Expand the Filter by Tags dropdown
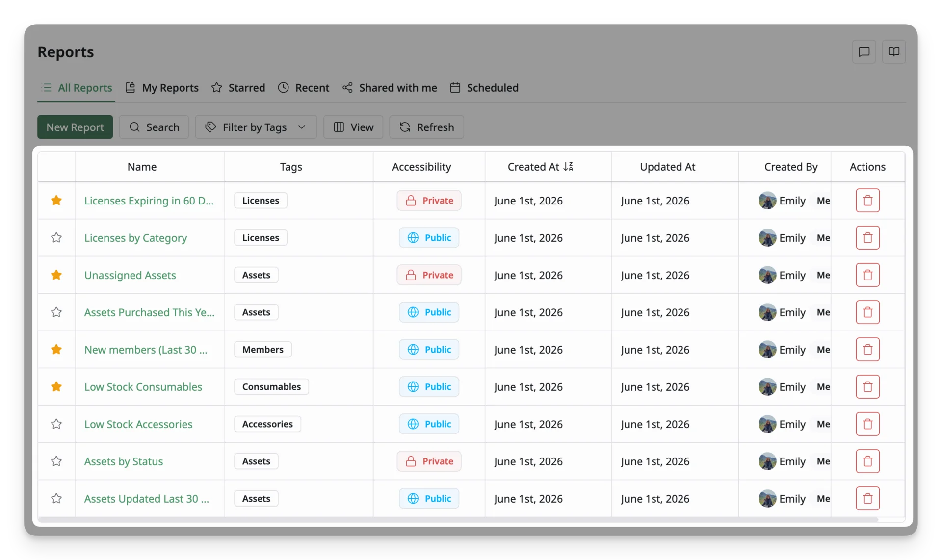Image resolution: width=942 pixels, height=560 pixels. pyautogui.click(x=256, y=127)
